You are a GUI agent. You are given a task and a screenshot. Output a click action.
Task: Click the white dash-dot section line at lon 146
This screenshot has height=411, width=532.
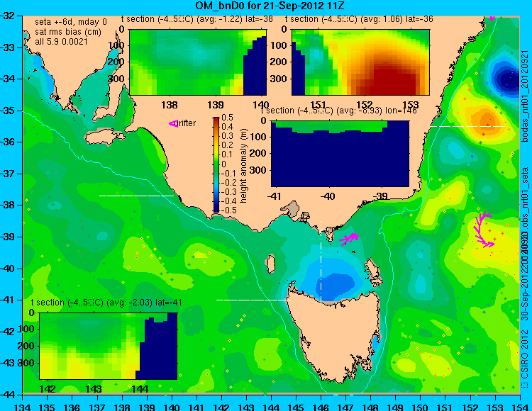coord(321,261)
